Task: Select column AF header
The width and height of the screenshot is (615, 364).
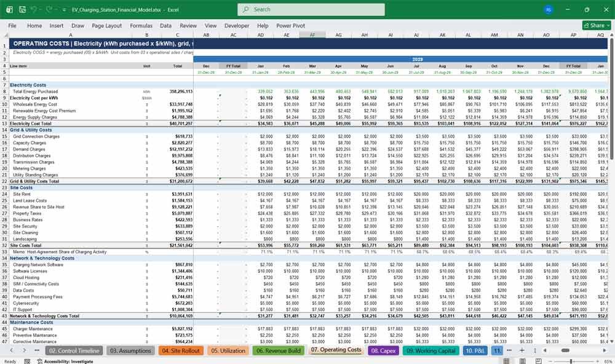Action: pyautogui.click(x=312, y=35)
